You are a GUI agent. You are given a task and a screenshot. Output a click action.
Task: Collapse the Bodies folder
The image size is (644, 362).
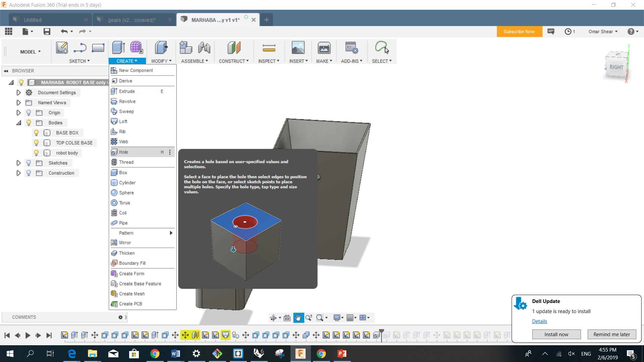(18, 123)
